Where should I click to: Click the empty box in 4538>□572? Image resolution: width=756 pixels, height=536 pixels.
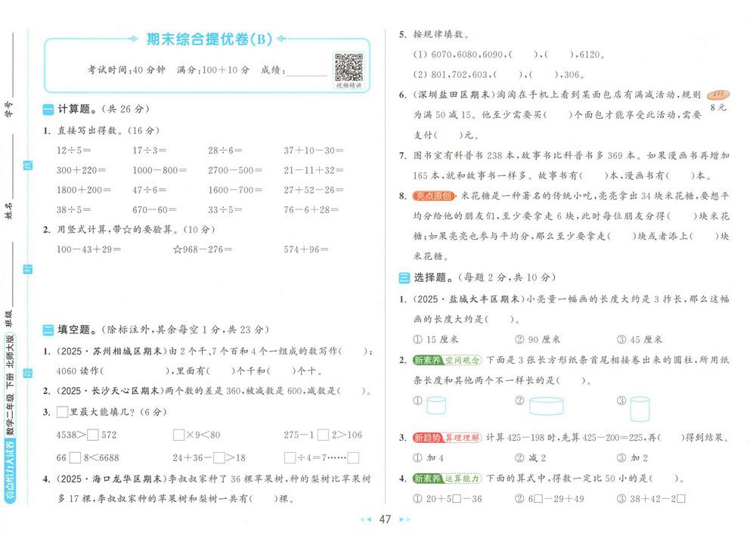point(93,435)
